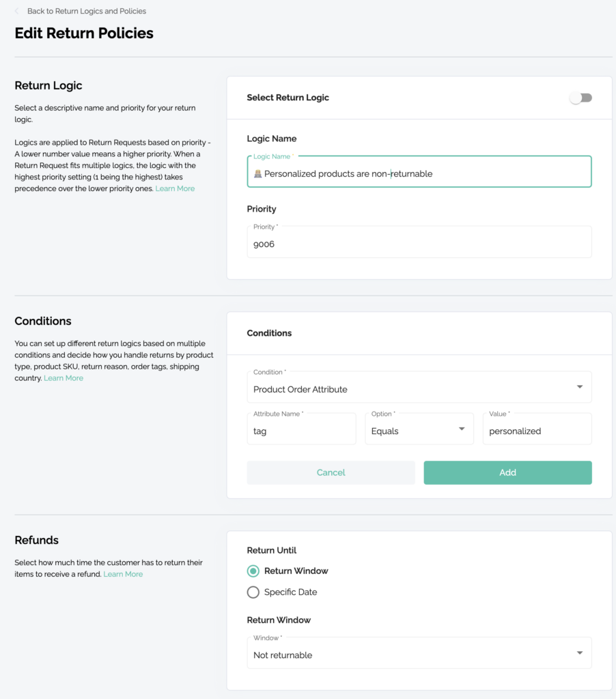Click the back arrow chevron icon
The image size is (616, 699).
click(17, 11)
